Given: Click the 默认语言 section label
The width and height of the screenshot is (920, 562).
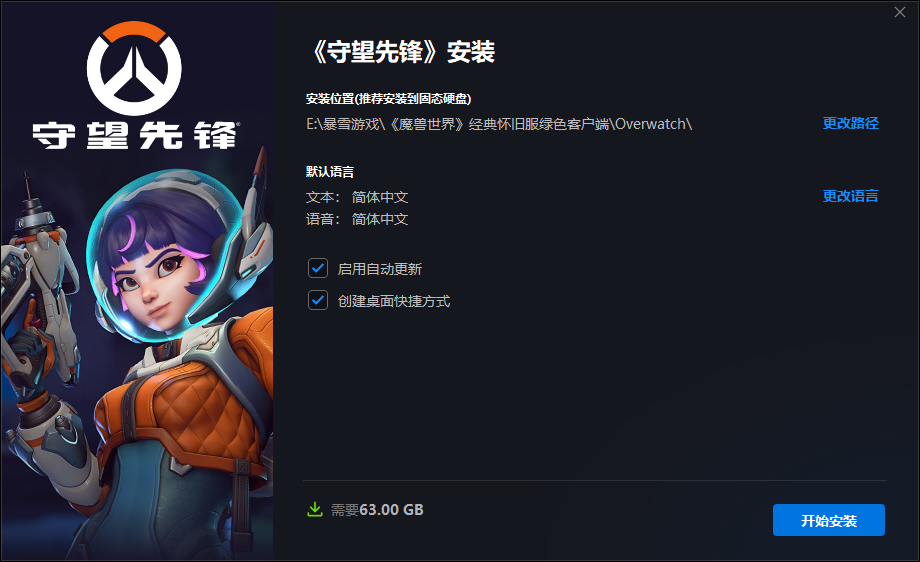Looking at the screenshot, I should click(x=330, y=171).
